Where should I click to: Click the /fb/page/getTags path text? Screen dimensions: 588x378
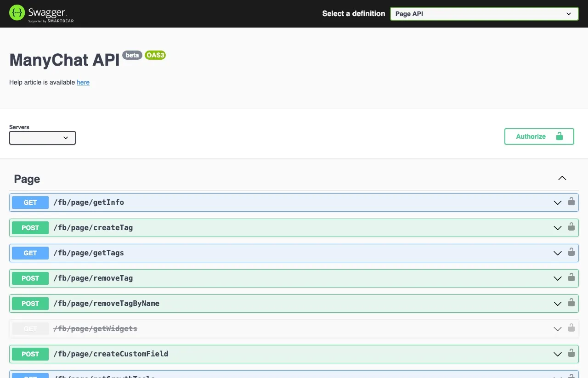click(x=89, y=253)
